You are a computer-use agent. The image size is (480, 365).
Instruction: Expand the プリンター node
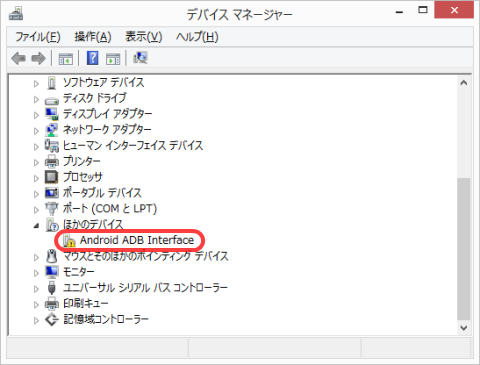(36, 163)
